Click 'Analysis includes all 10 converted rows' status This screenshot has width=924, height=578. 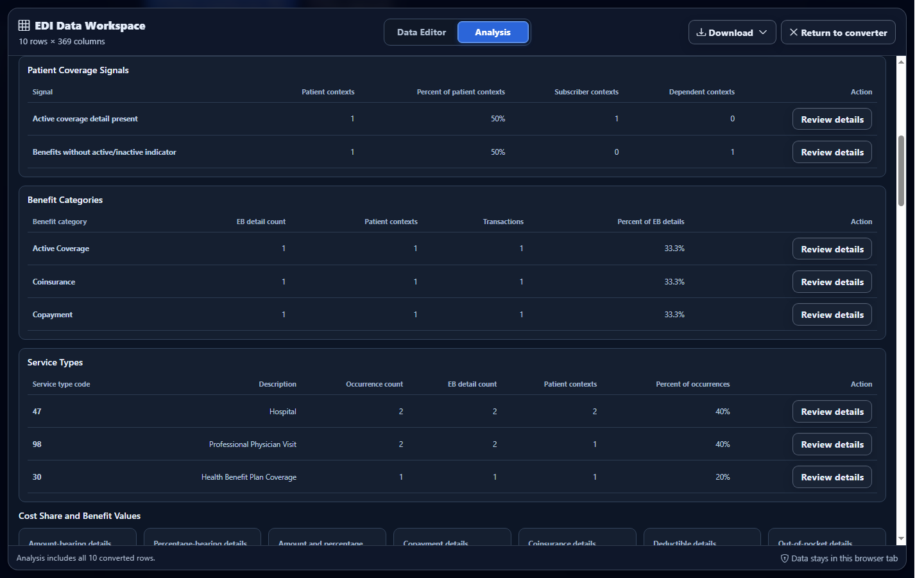(x=86, y=558)
